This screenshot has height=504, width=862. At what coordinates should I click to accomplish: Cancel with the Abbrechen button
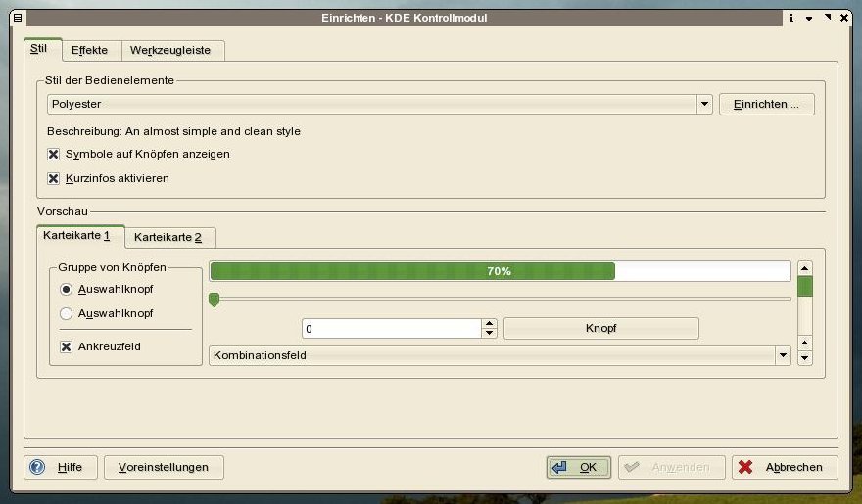pyautogui.click(x=785, y=467)
